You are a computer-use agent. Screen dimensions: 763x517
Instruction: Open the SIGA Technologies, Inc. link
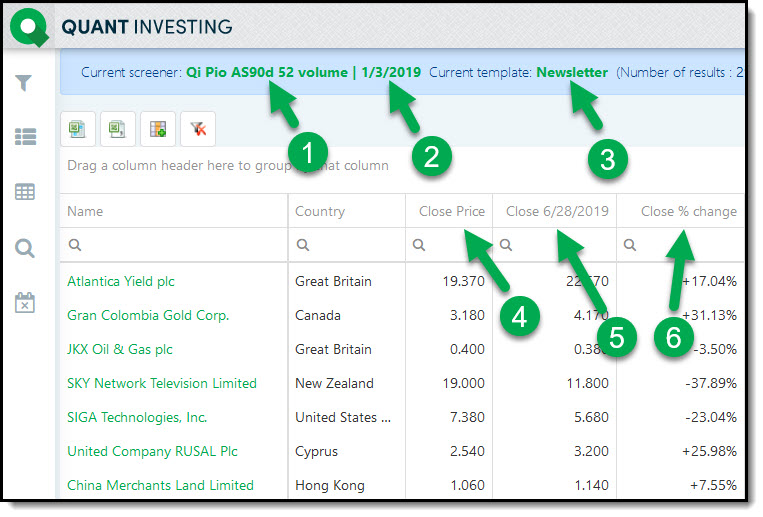pyautogui.click(x=137, y=417)
